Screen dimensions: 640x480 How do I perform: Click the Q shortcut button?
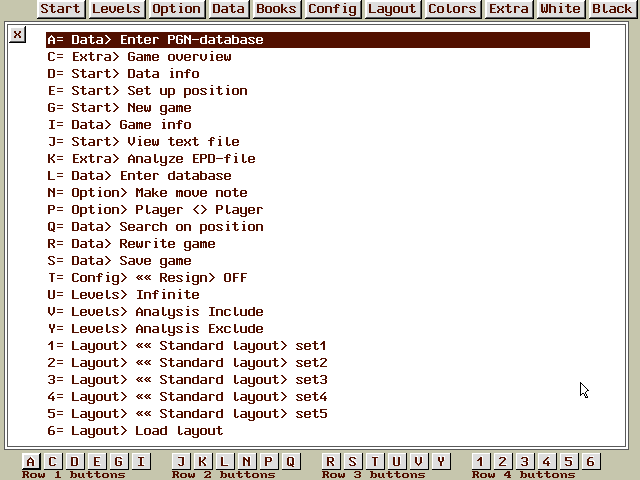click(x=291, y=461)
